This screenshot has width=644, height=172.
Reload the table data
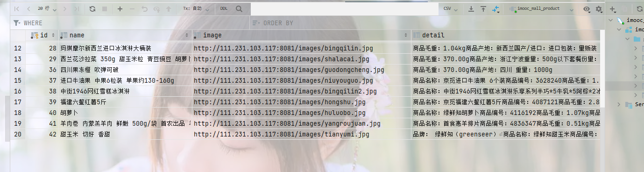[x=92, y=9]
